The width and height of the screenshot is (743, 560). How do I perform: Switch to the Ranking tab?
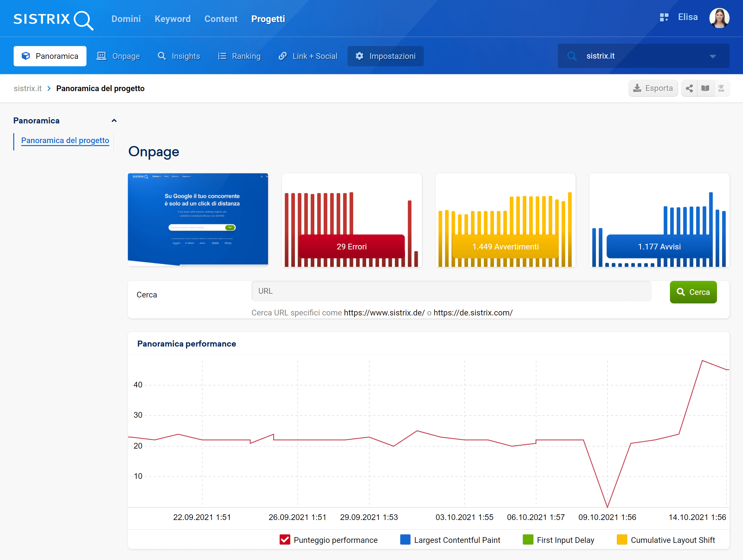[x=239, y=56]
